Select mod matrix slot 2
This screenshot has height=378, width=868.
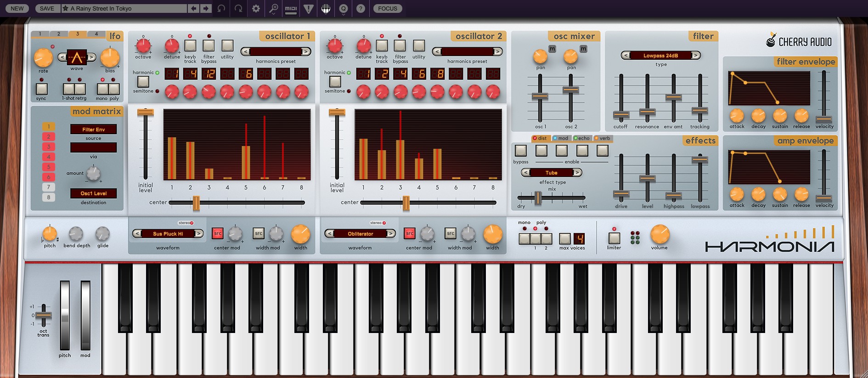click(x=49, y=136)
